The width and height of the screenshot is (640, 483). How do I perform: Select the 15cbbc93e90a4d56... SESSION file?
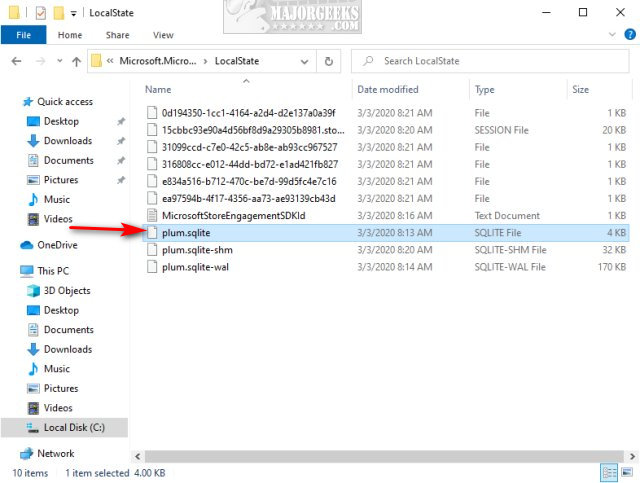pos(386,130)
